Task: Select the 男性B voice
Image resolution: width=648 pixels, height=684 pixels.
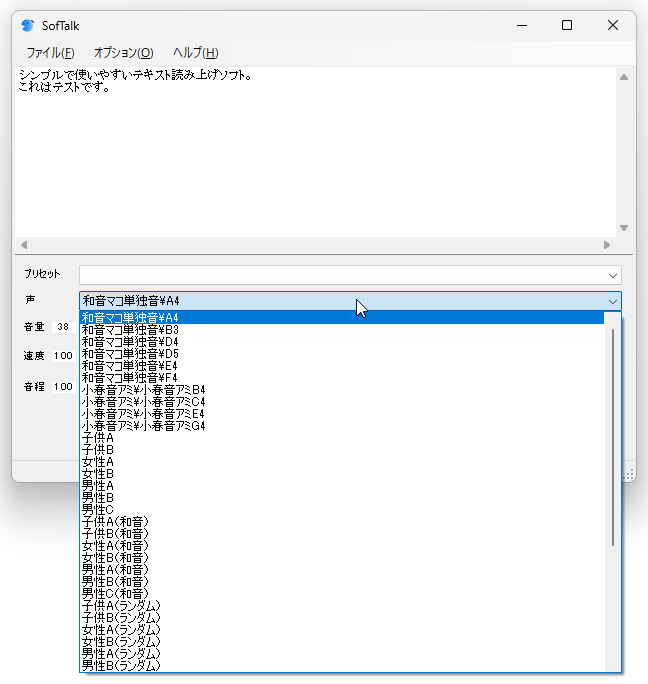Action: click(342, 498)
